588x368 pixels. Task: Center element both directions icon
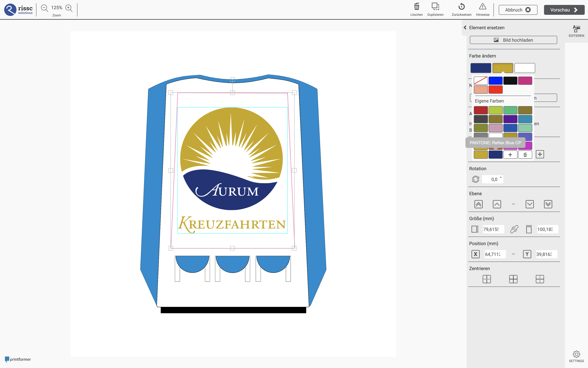(x=513, y=279)
